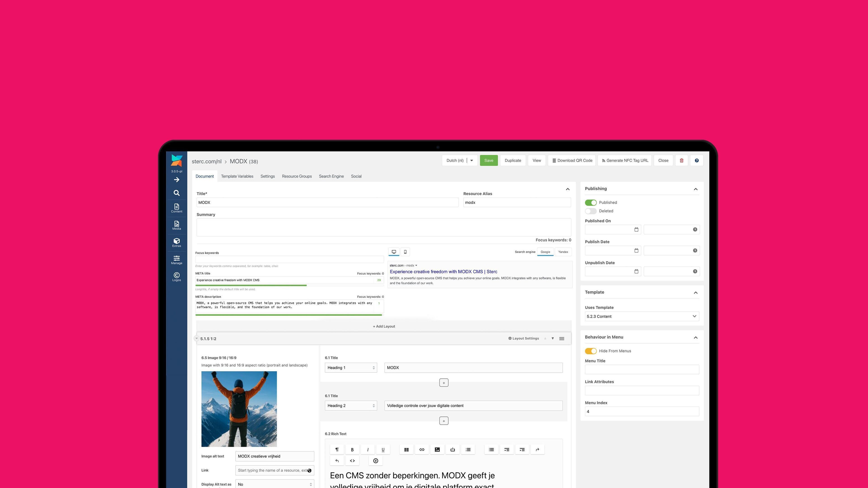
Task: Click the sidebar search magnifier icon
Action: 177,193
